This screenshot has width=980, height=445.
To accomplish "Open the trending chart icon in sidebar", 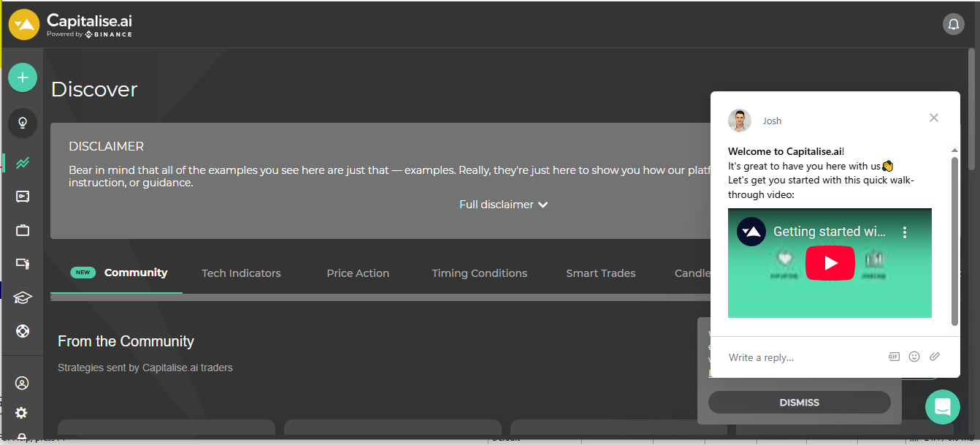I will (x=23, y=162).
